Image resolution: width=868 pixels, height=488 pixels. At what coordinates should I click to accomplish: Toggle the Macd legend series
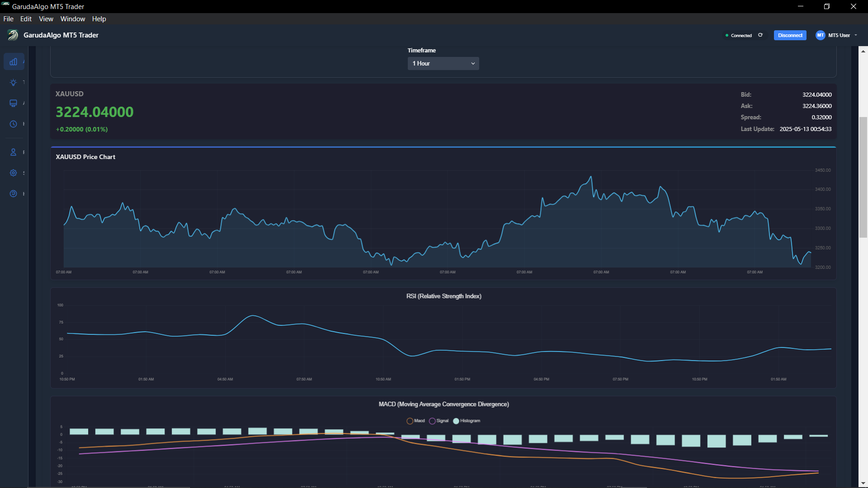[x=415, y=421]
